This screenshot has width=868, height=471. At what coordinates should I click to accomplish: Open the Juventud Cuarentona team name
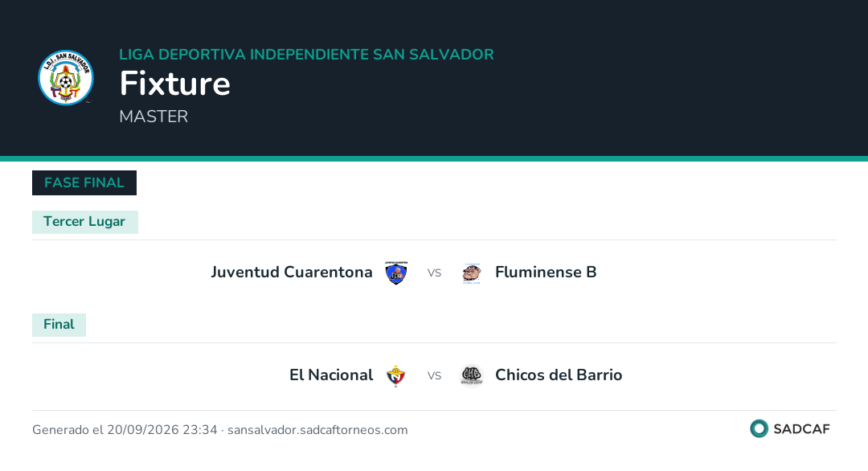pyautogui.click(x=291, y=272)
